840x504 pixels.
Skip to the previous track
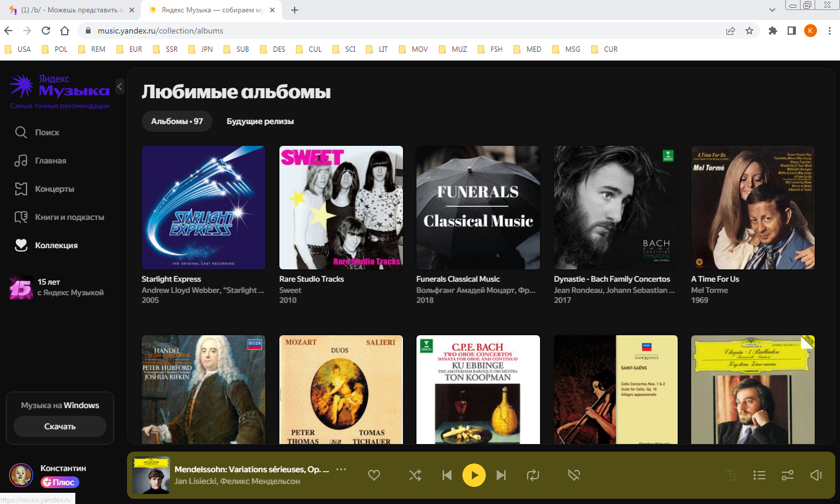coord(447,475)
